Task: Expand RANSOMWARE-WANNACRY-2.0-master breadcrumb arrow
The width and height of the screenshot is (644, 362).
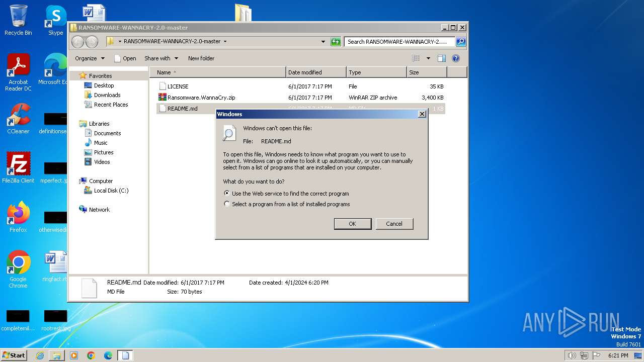Action: (x=225, y=42)
